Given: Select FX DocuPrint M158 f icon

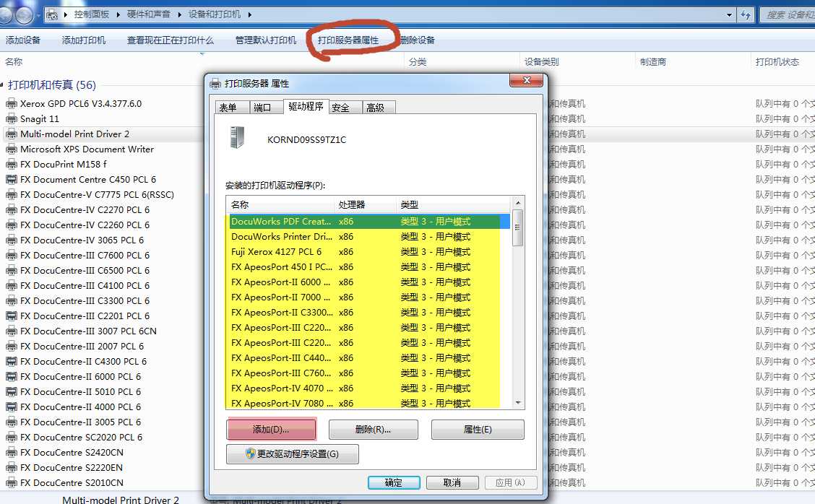Looking at the screenshot, I should 11,164.
